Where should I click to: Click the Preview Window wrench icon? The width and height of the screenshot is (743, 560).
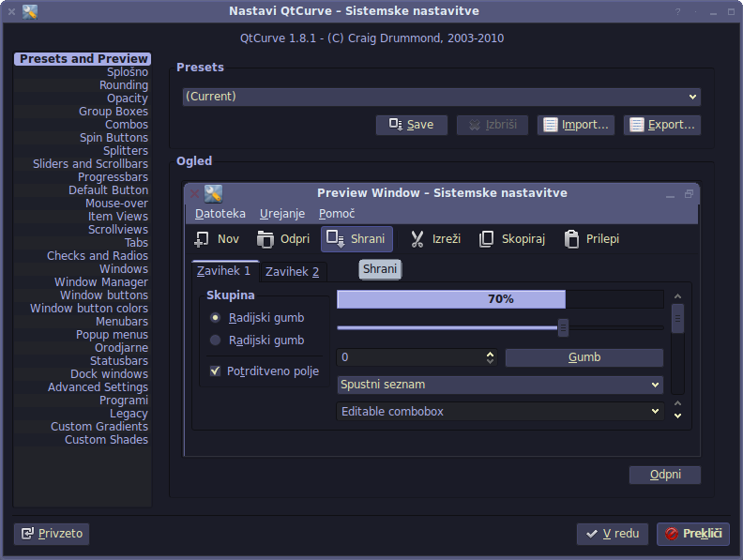[x=213, y=194]
